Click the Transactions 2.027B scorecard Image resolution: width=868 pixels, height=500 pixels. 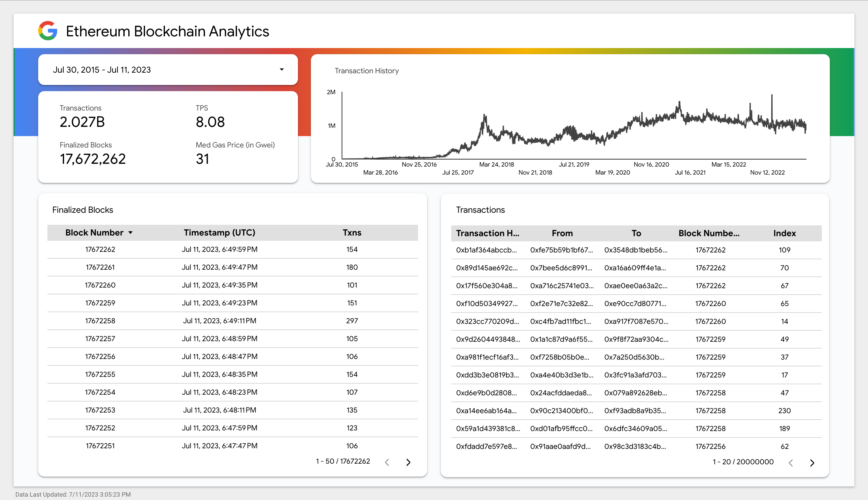82,122
